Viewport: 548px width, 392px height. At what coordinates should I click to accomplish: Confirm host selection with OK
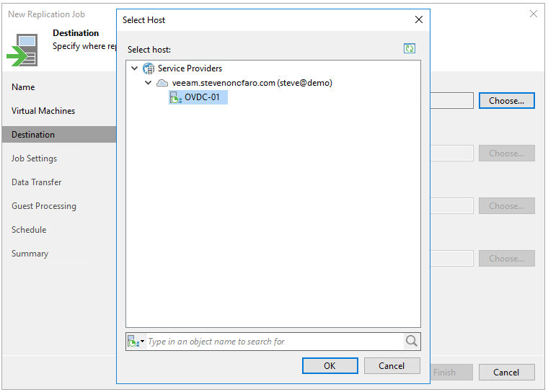[330, 365]
